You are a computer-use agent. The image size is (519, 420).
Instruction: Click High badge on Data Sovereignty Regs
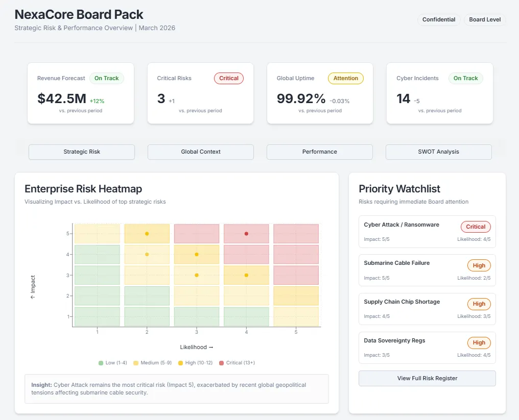coord(479,342)
